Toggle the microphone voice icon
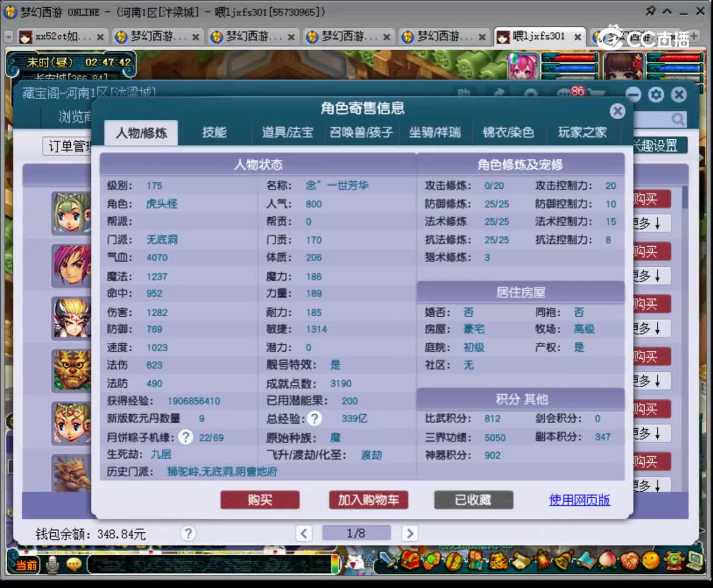The image size is (713, 588). tap(52, 565)
